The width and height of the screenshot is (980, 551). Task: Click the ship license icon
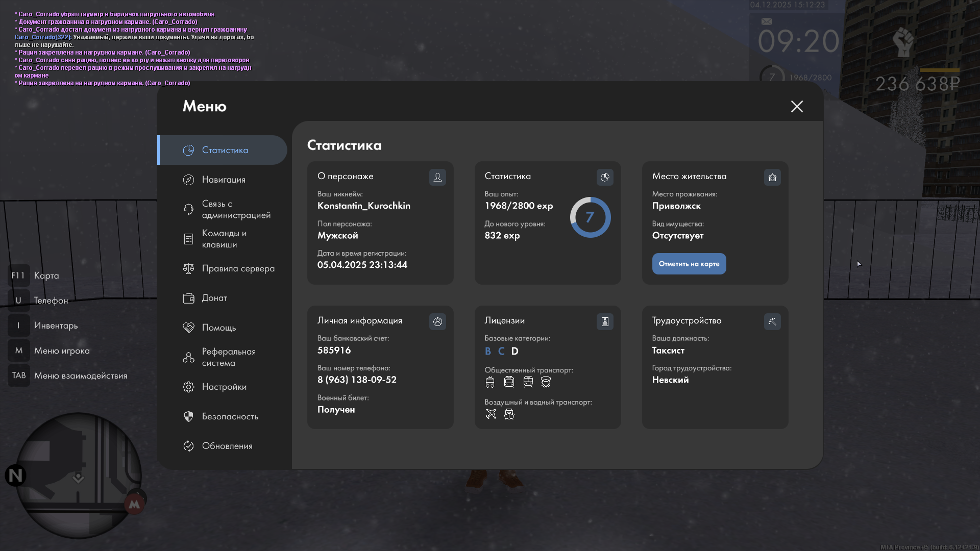click(509, 414)
